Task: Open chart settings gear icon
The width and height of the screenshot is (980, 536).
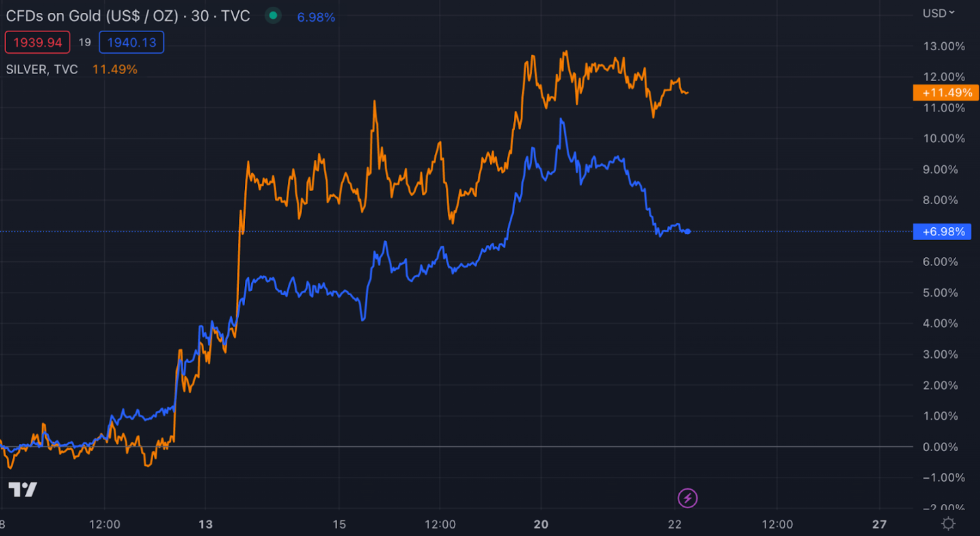Action: pos(948,524)
